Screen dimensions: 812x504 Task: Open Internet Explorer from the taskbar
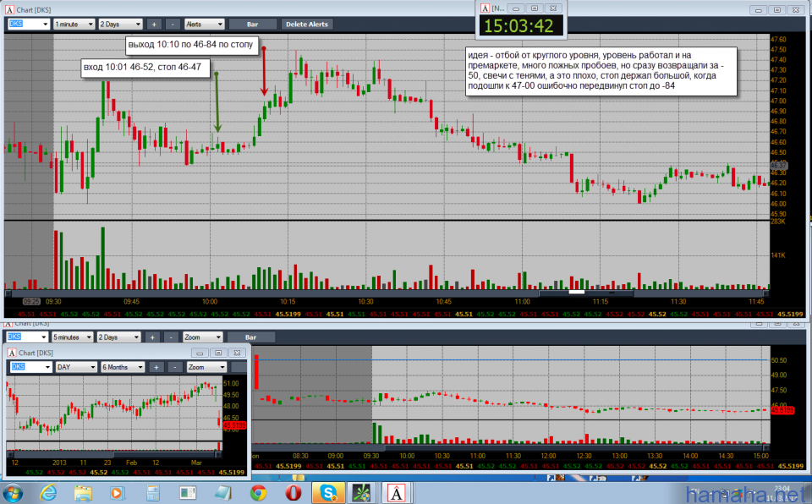click(x=50, y=492)
